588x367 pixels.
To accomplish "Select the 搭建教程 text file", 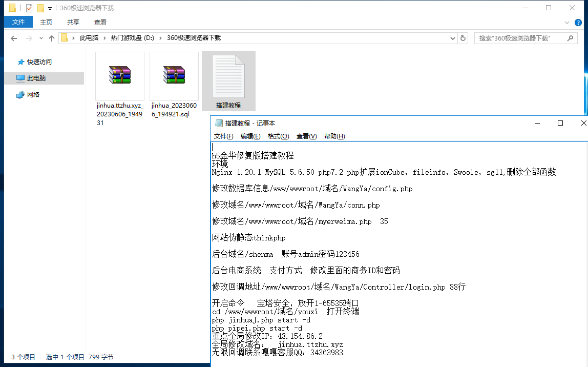I will tap(228, 81).
